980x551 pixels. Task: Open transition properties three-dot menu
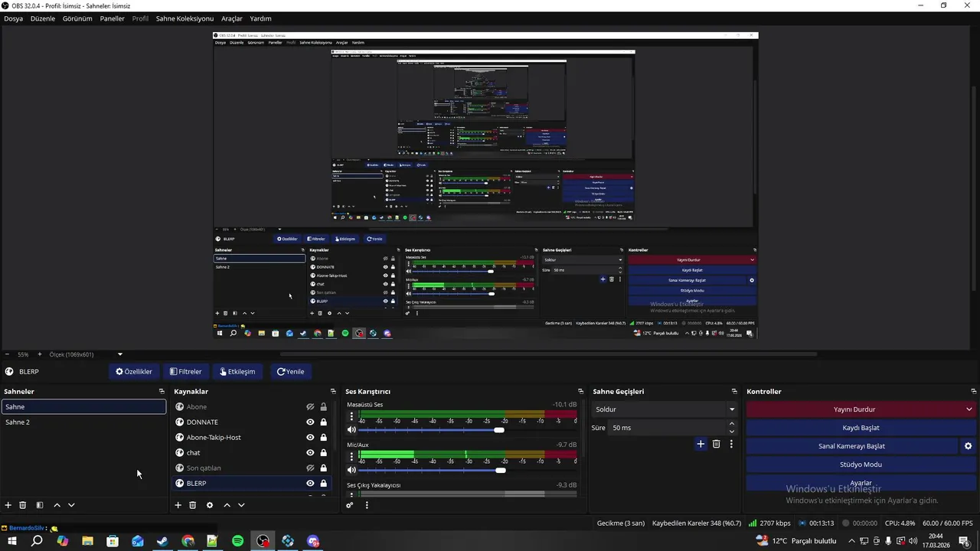731,444
